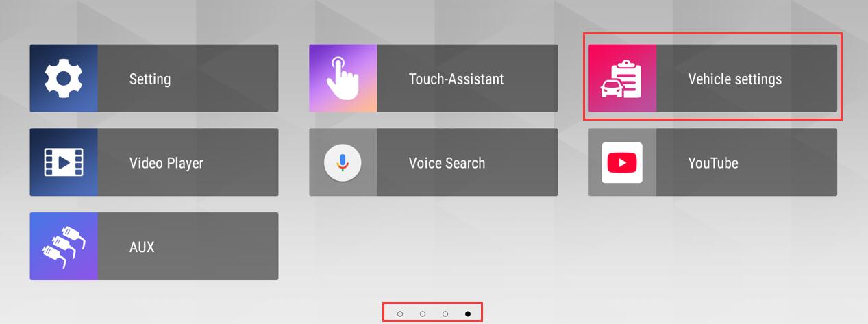Viewport: 868px width, 324px height.
Task: Select the AUX cable plugs icon
Action: point(64,246)
